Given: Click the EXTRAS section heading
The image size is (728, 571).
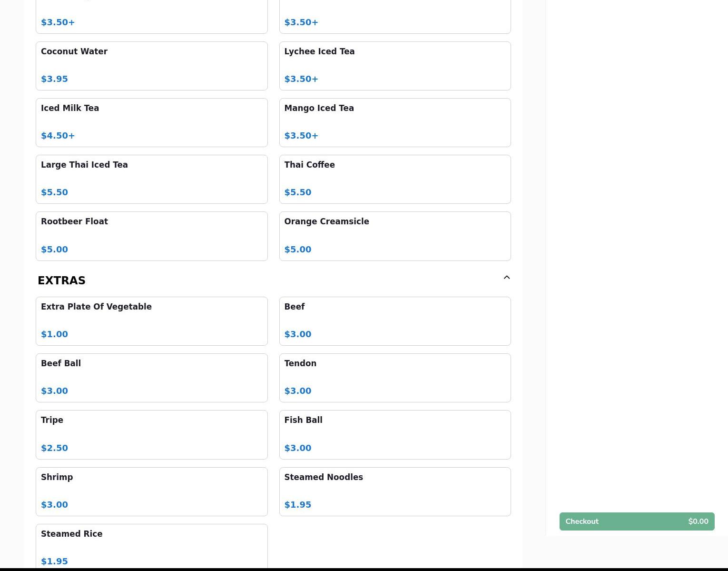Looking at the screenshot, I should point(62,280).
